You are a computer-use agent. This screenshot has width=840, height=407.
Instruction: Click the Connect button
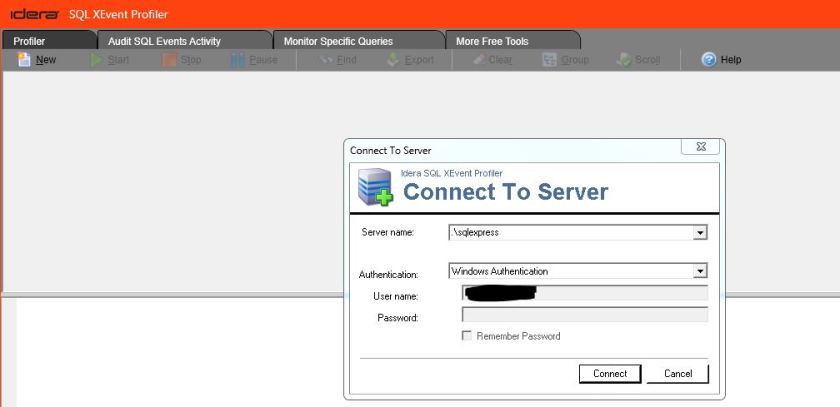[x=610, y=374]
